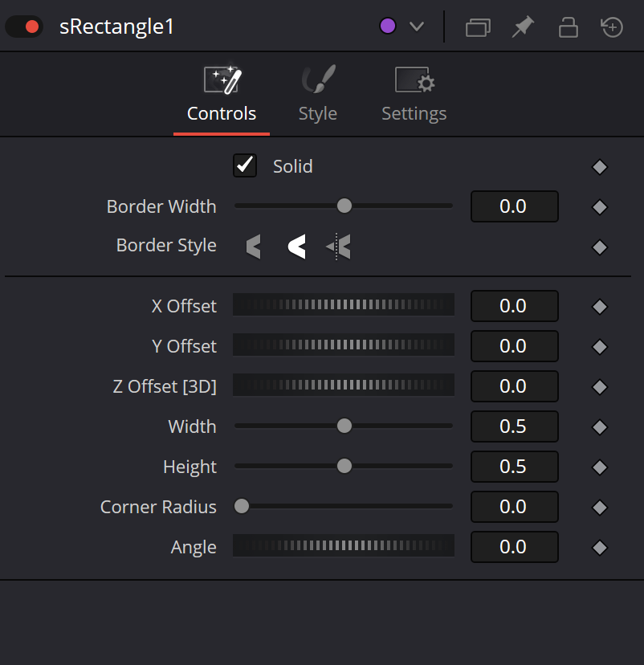Add keyframe for Height
Image resolution: width=644 pixels, height=665 pixels.
(600, 467)
